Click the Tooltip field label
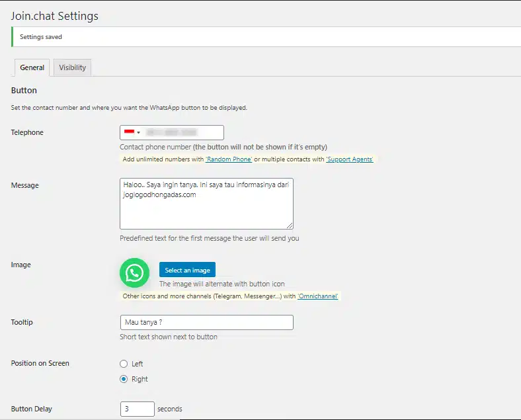 (22, 322)
